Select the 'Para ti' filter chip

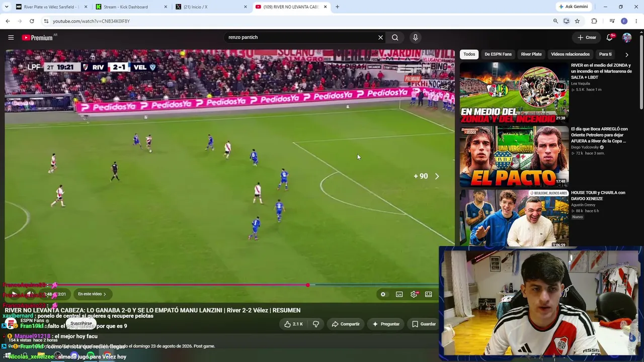pos(605,54)
